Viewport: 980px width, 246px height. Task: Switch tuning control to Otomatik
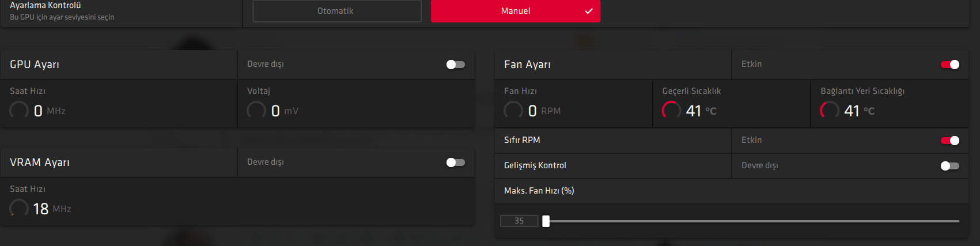(x=336, y=11)
